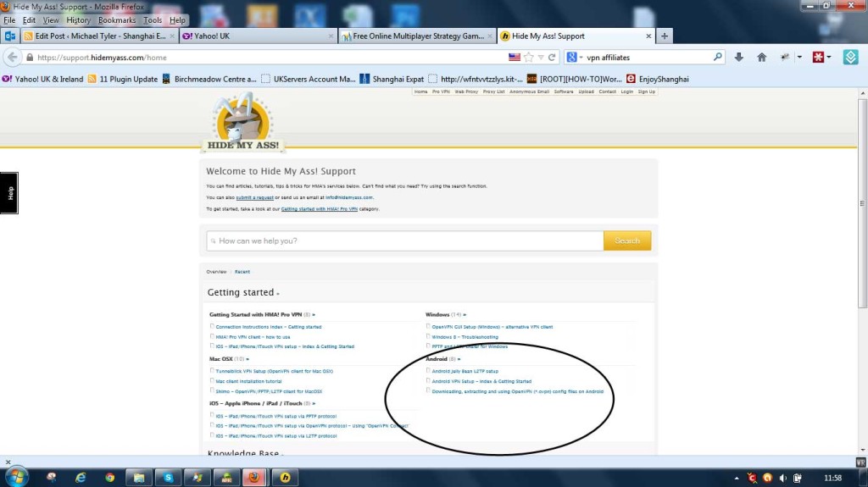
Task: Show hidden system tray icons arrow
Action: [737, 478]
